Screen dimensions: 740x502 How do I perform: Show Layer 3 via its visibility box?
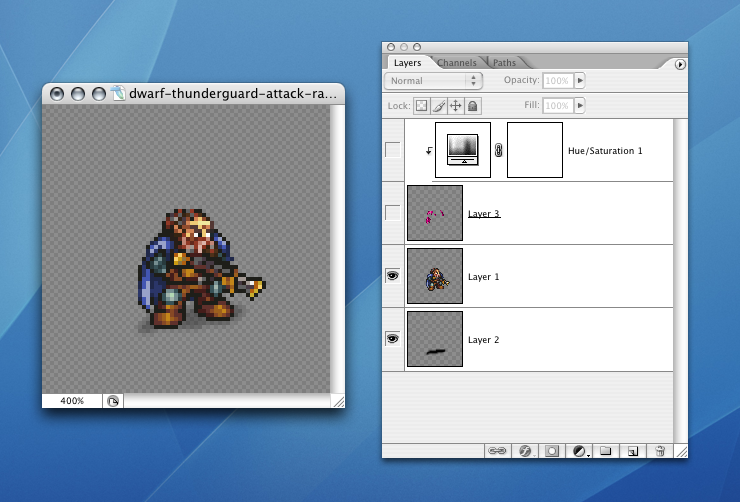(393, 213)
